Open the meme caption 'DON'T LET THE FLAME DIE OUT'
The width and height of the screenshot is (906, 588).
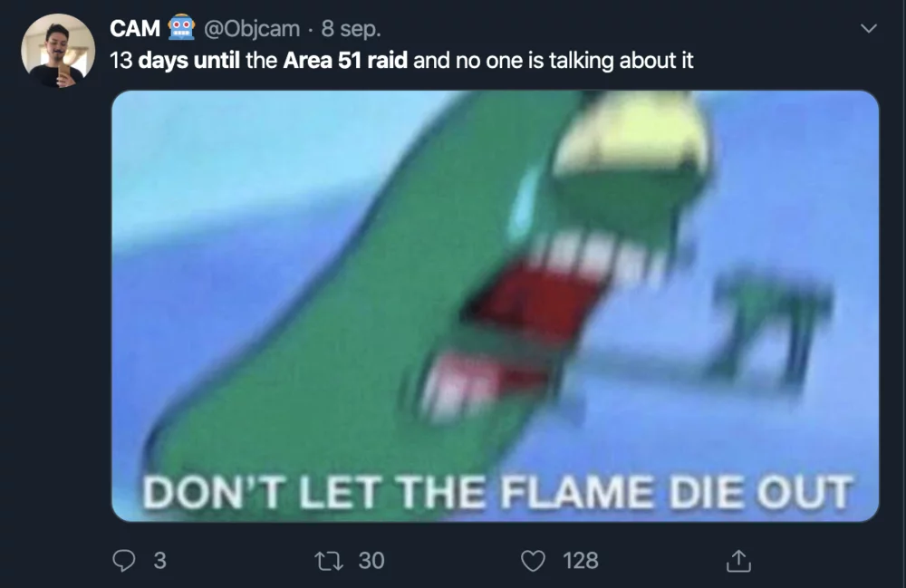coord(496,493)
